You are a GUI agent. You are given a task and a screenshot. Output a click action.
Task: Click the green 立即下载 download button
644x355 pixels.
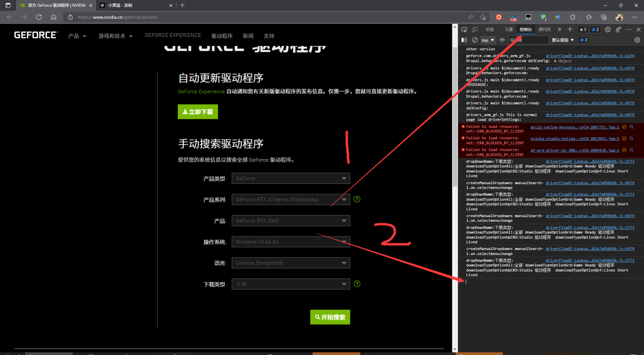click(x=198, y=112)
